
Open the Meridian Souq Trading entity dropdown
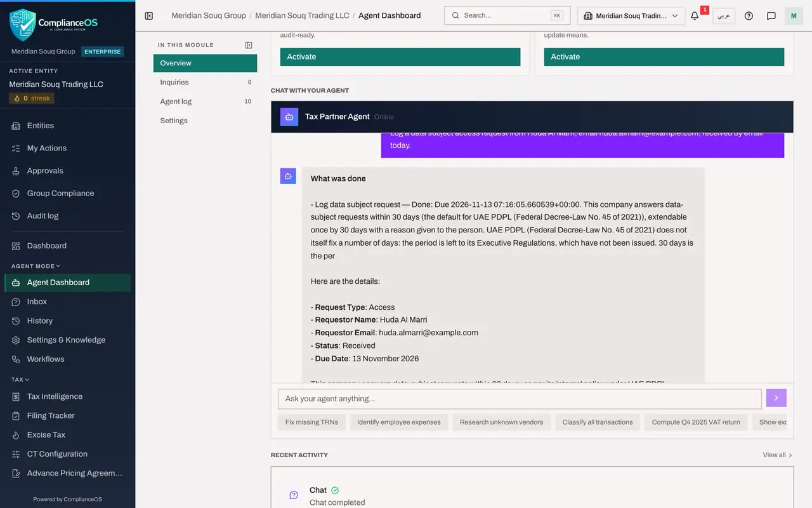[x=631, y=16]
